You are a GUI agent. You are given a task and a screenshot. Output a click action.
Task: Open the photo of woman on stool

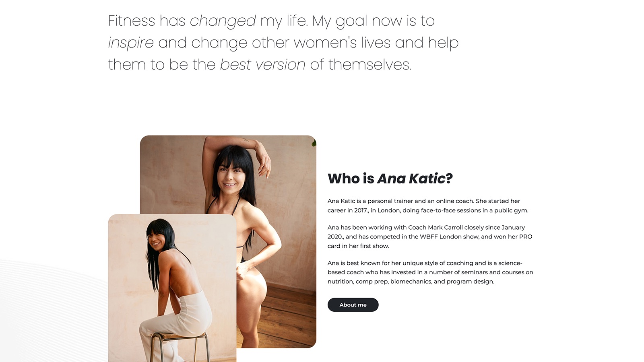coord(172,288)
